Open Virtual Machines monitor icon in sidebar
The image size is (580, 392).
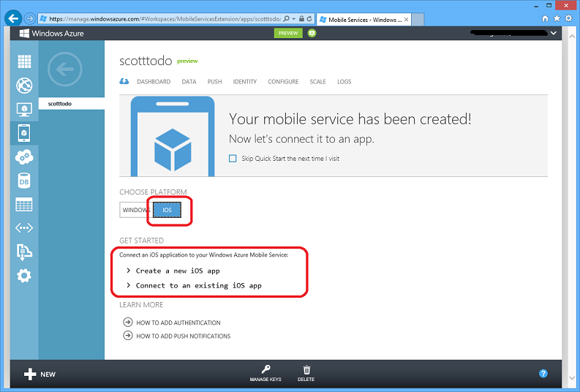tap(24, 110)
